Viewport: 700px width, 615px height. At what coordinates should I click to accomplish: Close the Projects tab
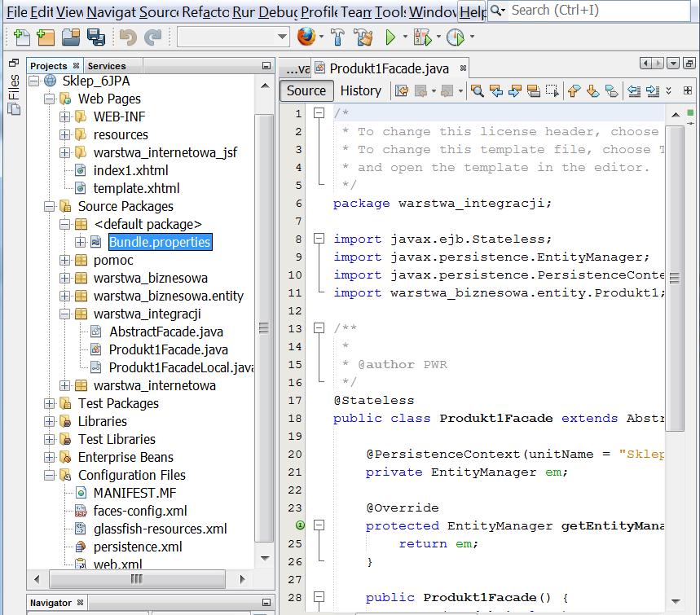77,66
